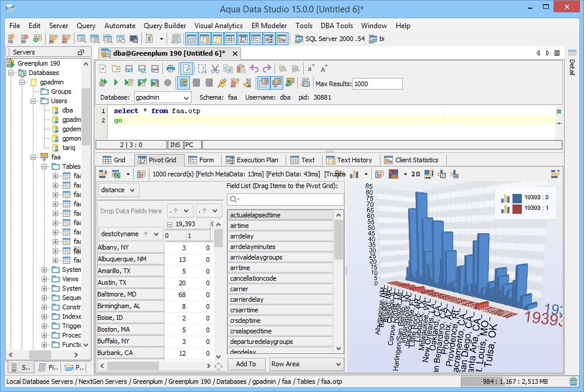The width and height of the screenshot is (584, 392).
Task: Collapse the Databases tree node
Action: click(11, 73)
